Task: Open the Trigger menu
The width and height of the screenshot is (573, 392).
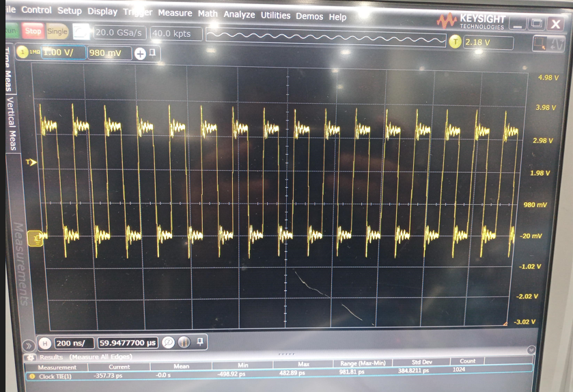Action: point(137,12)
